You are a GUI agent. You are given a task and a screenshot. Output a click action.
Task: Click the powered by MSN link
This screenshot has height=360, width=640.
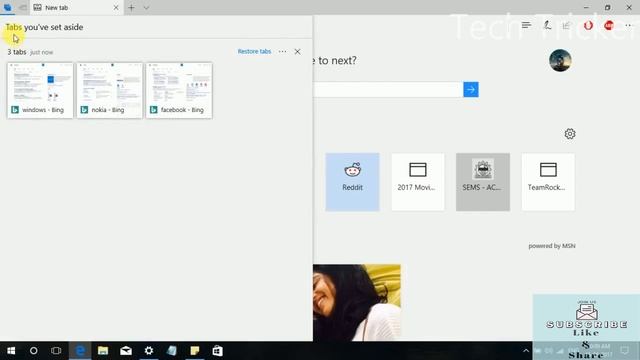[x=552, y=246]
